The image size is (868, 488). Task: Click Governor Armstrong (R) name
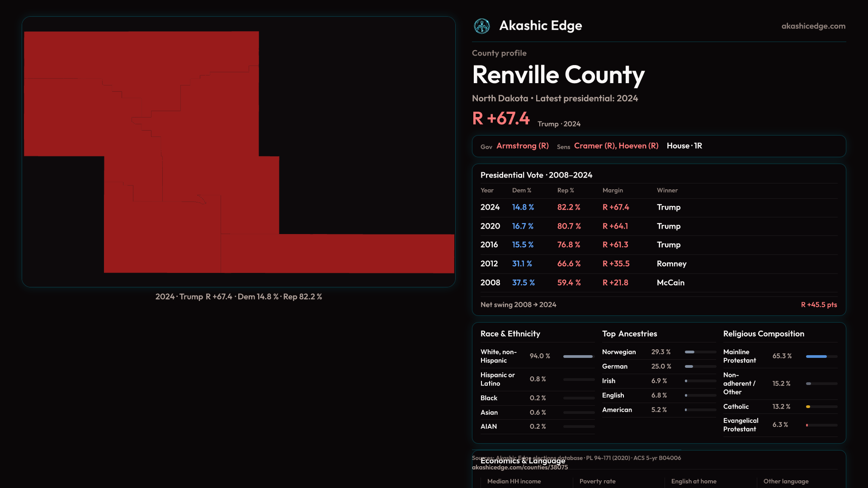click(x=522, y=146)
